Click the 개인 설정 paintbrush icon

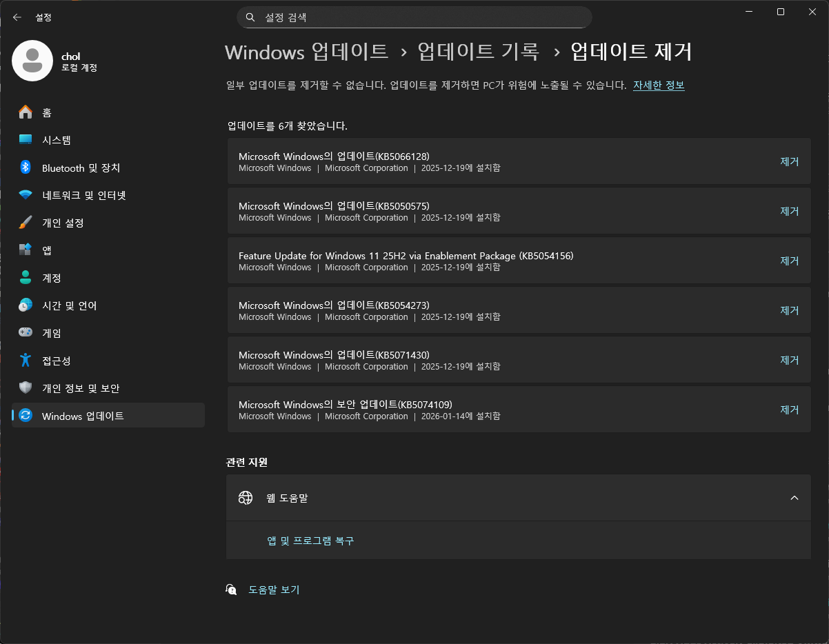(x=26, y=223)
